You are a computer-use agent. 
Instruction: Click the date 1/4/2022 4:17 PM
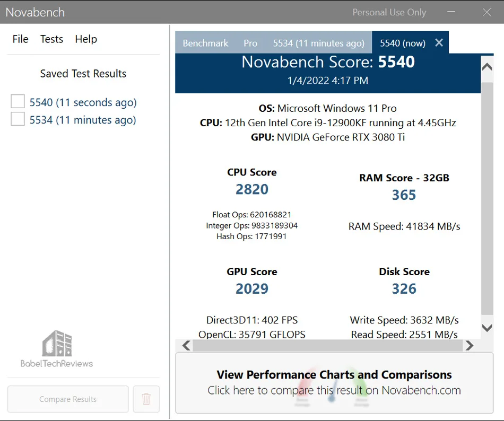pos(328,80)
